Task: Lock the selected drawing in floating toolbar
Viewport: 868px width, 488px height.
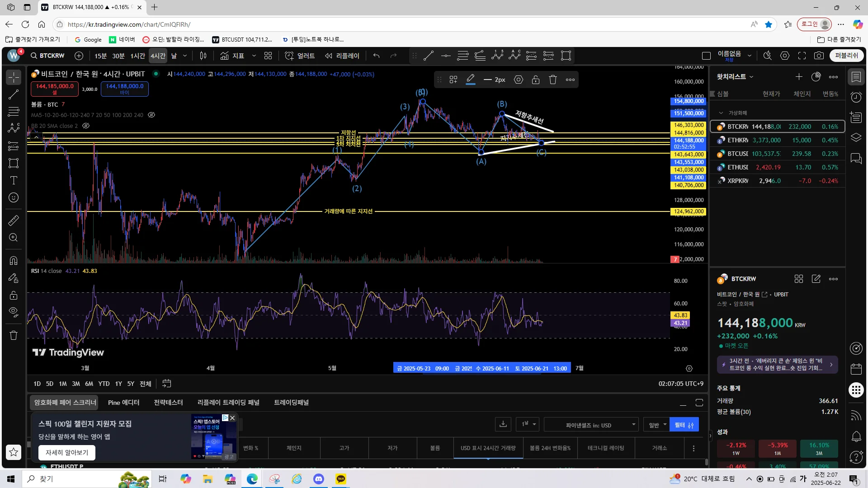Action: pos(536,80)
